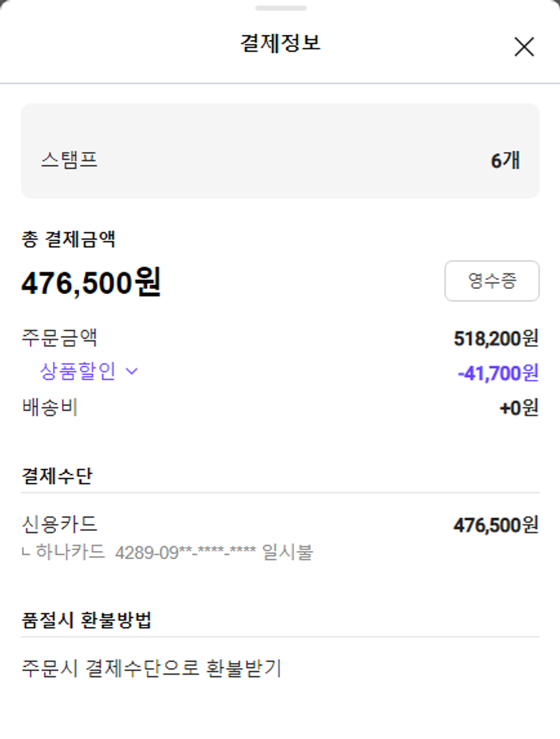Click the large 476,500원 total amount
The height and width of the screenshot is (739, 560).
pyautogui.click(x=91, y=283)
